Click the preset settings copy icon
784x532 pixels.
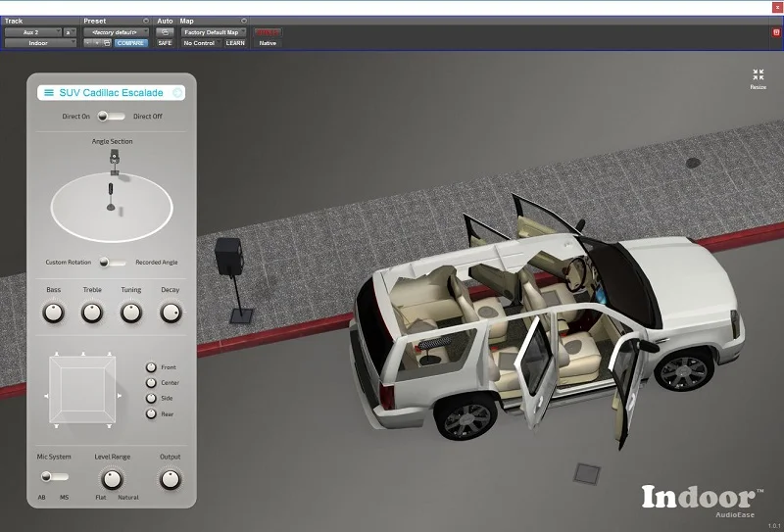coord(107,43)
